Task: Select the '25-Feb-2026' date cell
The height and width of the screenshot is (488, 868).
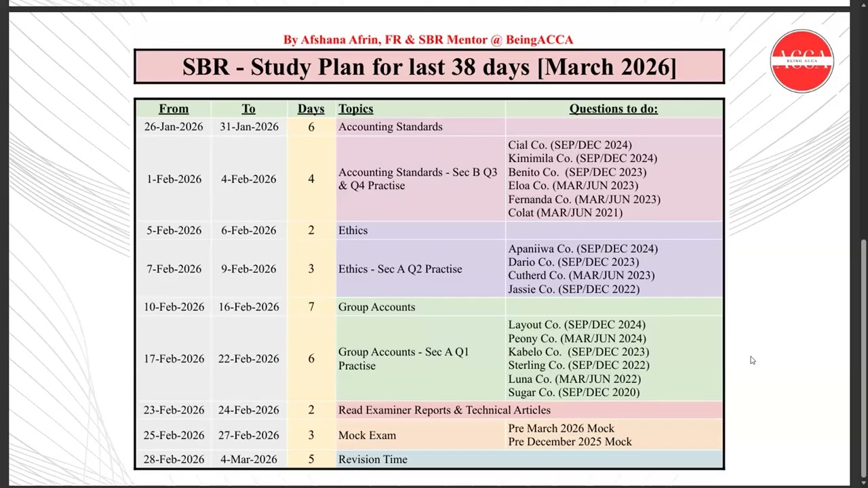Action: click(174, 435)
